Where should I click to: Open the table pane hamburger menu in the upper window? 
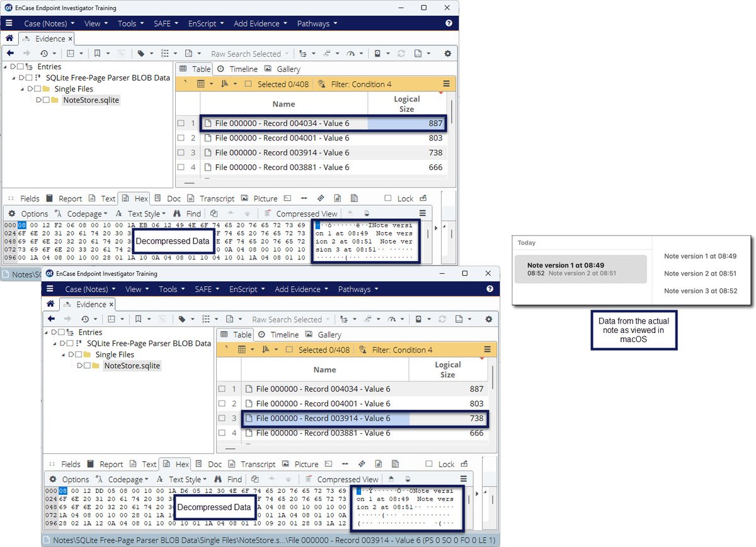[x=446, y=84]
